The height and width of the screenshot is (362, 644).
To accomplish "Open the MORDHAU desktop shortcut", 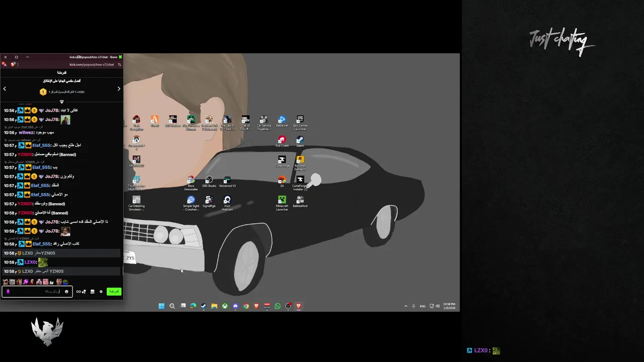I will [x=136, y=161].
